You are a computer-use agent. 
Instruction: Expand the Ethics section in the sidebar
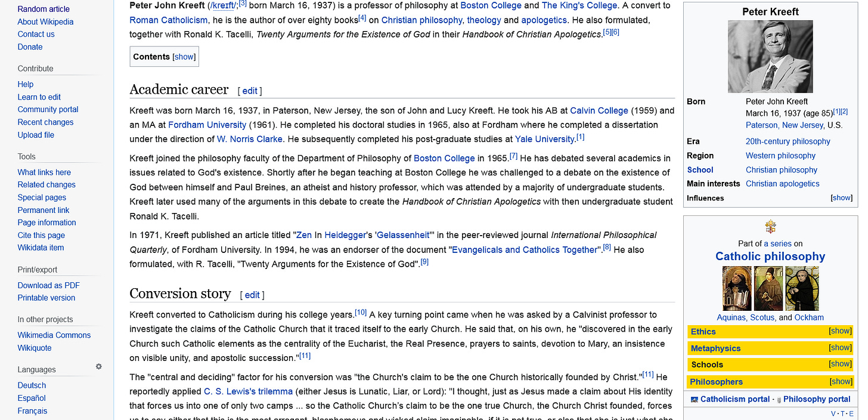[x=840, y=331]
